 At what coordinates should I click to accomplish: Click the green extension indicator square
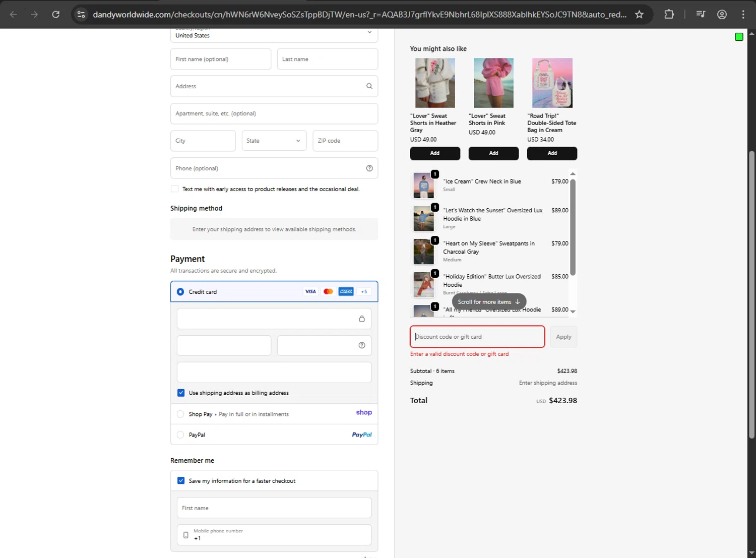click(x=739, y=37)
